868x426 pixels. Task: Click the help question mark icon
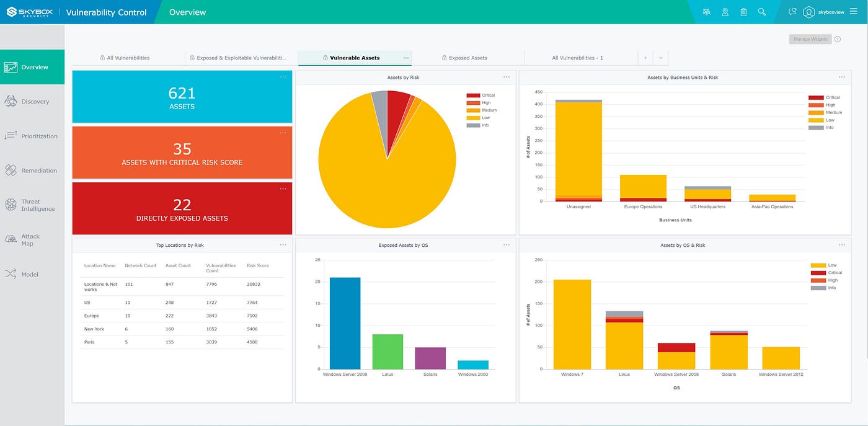(x=838, y=39)
